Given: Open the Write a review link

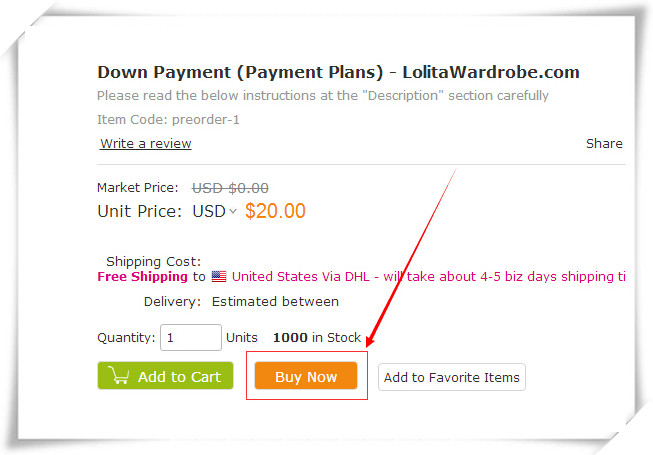Looking at the screenshot, I should 146,144.
